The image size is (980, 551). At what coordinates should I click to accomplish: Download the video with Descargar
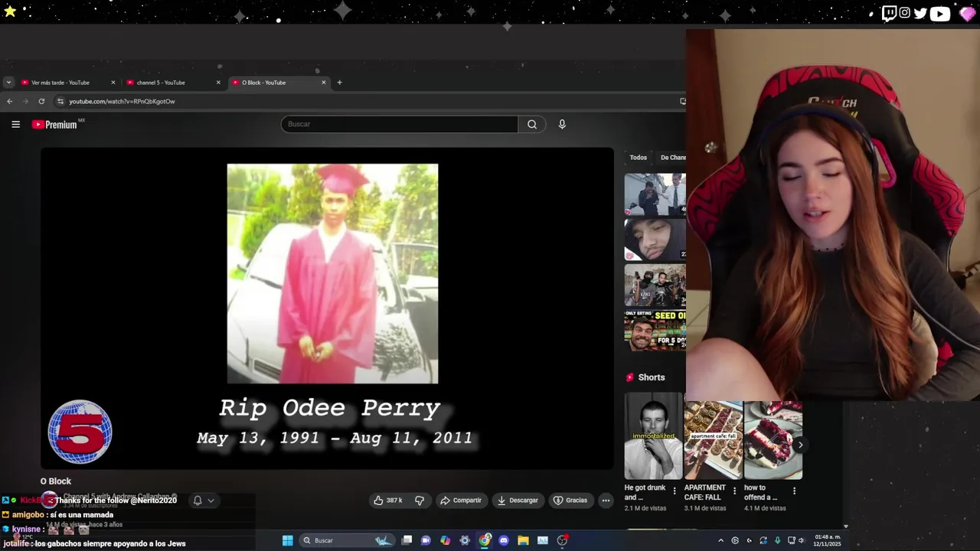(518, 500)
